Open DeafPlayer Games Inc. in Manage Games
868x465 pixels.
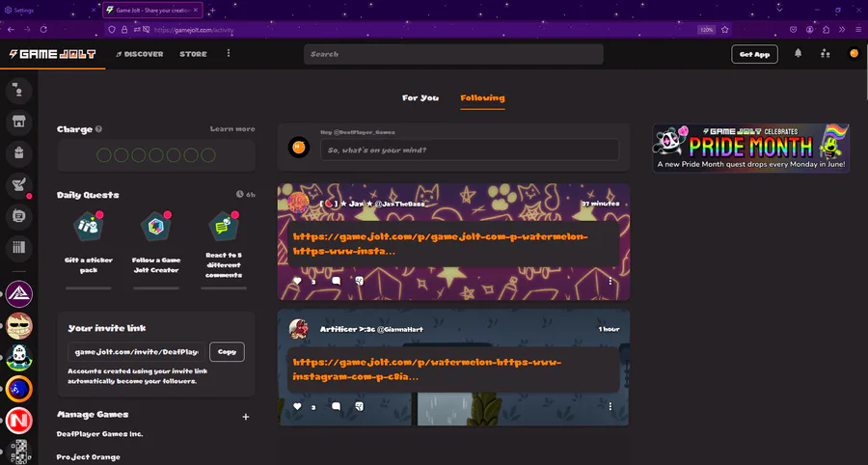coord(99,434)
